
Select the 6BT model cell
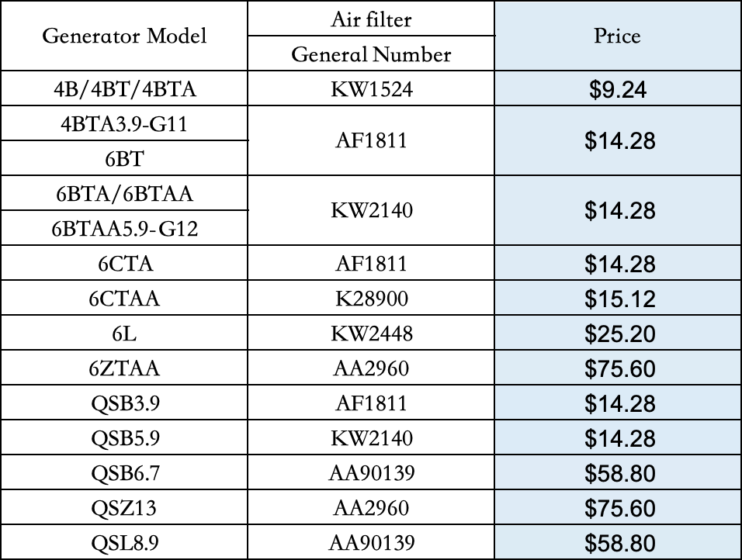coord(124,158)
